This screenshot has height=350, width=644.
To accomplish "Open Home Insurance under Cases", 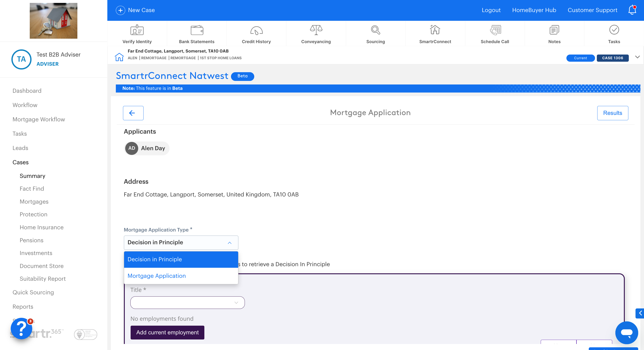I will pyautogui.click(x=42, y=227).
